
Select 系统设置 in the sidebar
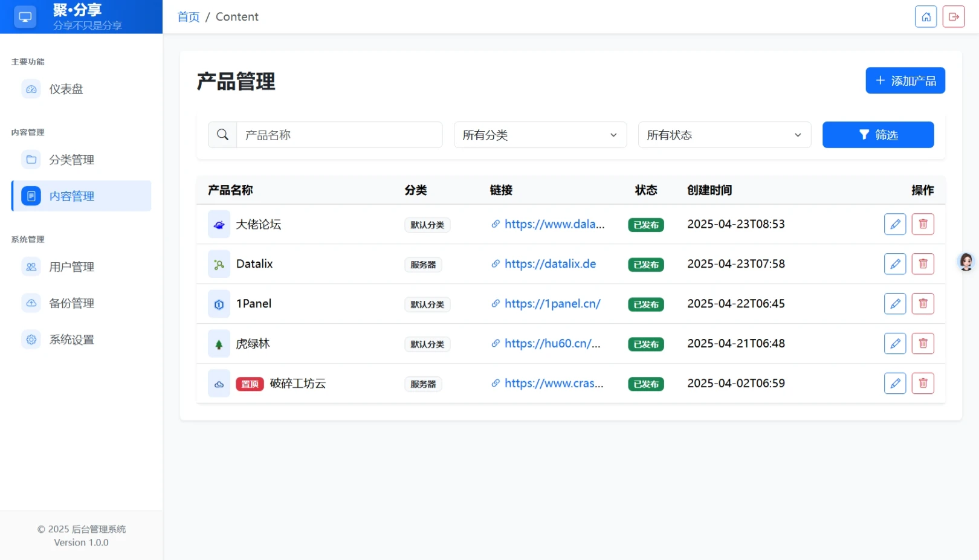point(71,340)
